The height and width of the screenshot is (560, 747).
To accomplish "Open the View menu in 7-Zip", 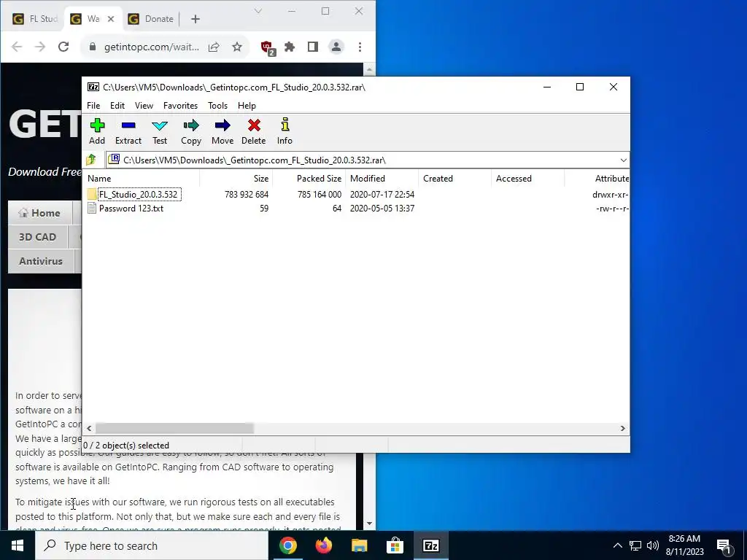I will point(144,106).
